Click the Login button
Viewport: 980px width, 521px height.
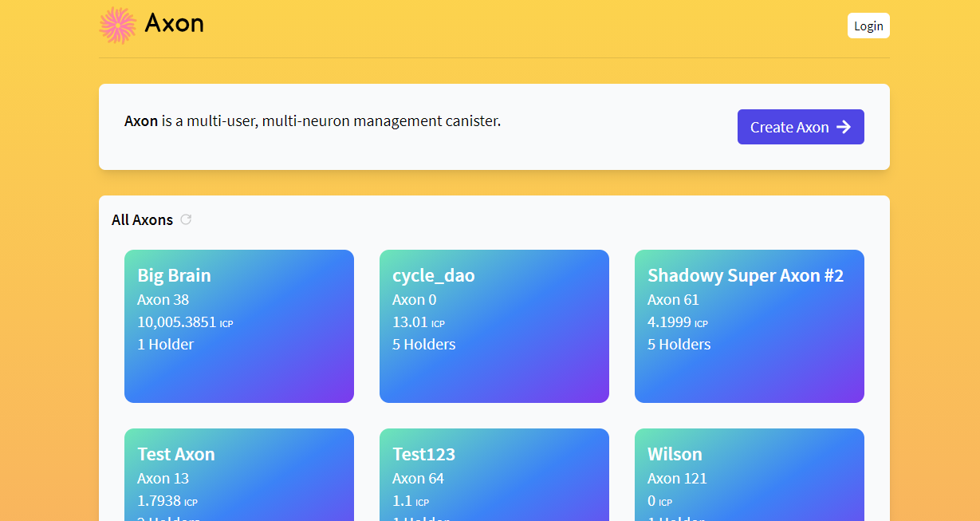(x=868, y=26)
